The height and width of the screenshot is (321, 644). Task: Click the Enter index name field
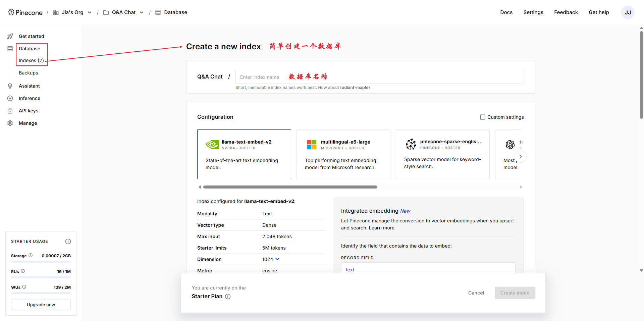(x=379, y=77)
